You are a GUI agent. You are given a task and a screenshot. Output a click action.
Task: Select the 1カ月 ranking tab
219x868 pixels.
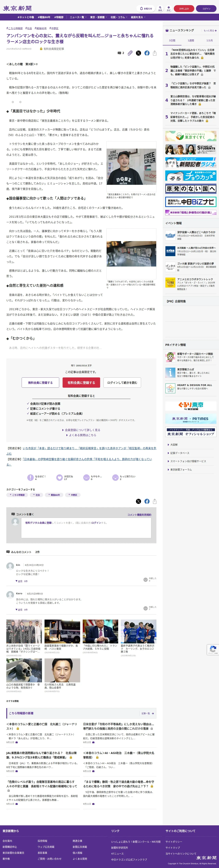tap(210, 40)
